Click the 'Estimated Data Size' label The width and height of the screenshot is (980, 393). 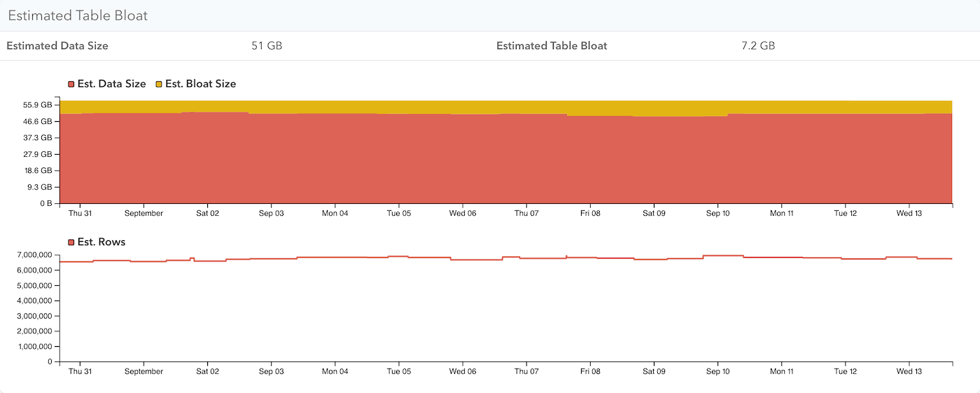tap(57, 46)
